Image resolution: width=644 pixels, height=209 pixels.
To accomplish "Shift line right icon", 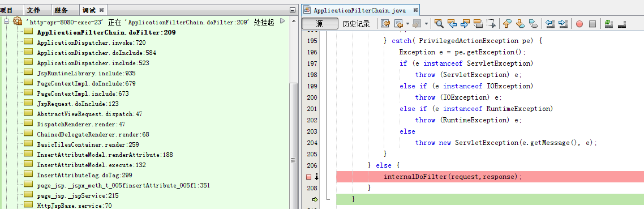I will (x=563, y=23).
